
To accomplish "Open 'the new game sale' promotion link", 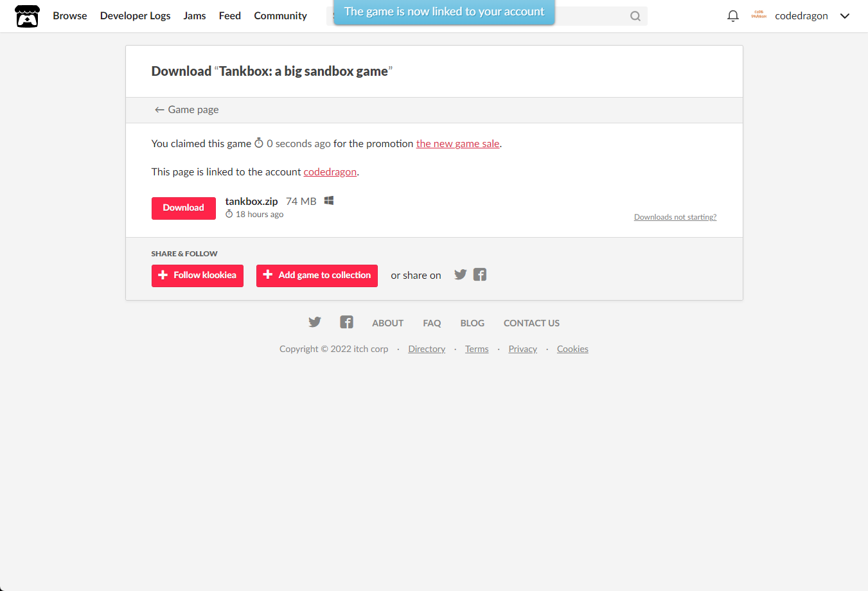I will [x=458, y=144].
